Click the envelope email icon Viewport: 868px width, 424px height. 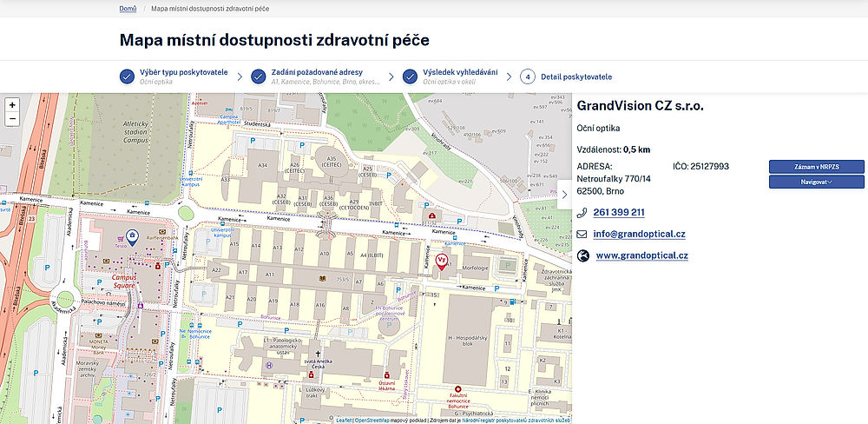(x=582, y=234)
